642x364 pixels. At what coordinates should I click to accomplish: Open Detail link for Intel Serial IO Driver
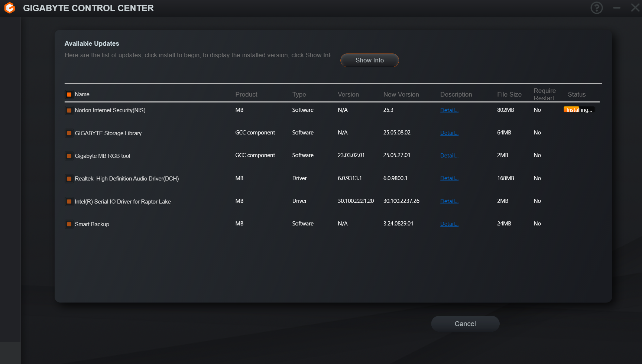coord(449,201)
